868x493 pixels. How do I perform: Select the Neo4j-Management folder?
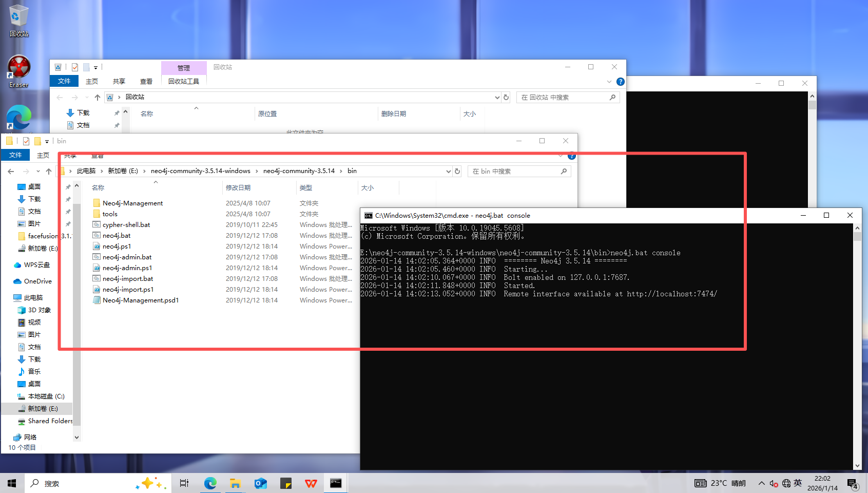coord(132,203)
